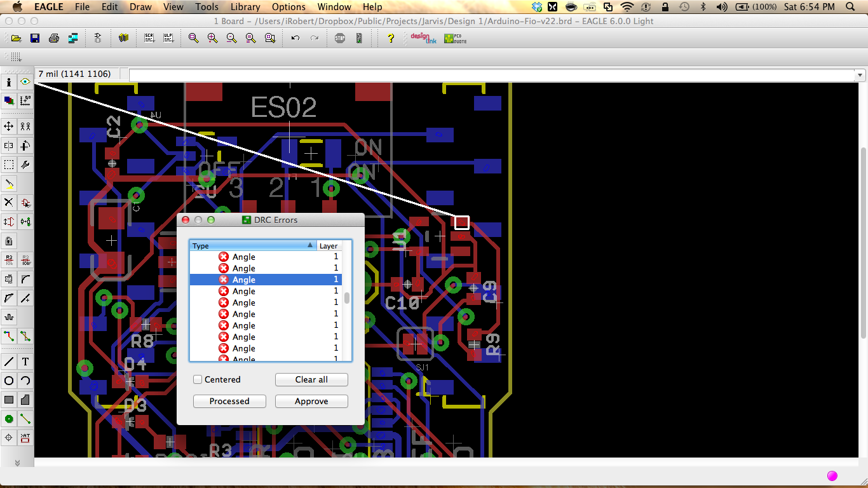Viewport: 868px width, 488px height.
Task: Open the PCB Quote tool
Action: pyautogui.click(x=455, y=38)
